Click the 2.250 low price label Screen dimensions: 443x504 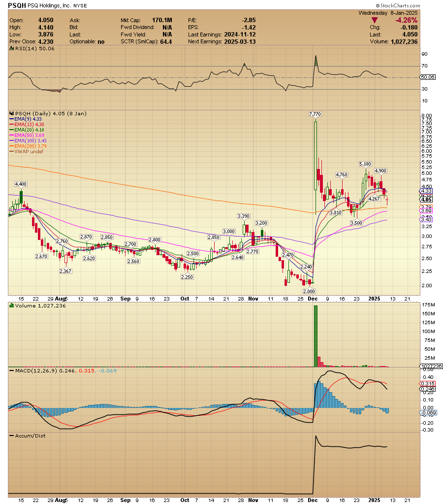pyautogui.click(x=187, y=277)
